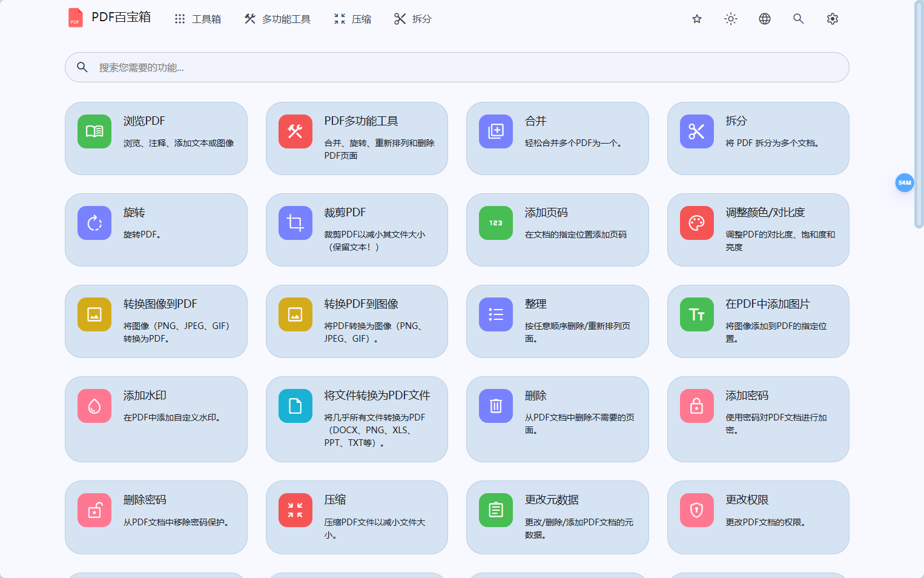Open settings gear icon
The width and height of the screenshot is (924, 578).
coord(833,19)
